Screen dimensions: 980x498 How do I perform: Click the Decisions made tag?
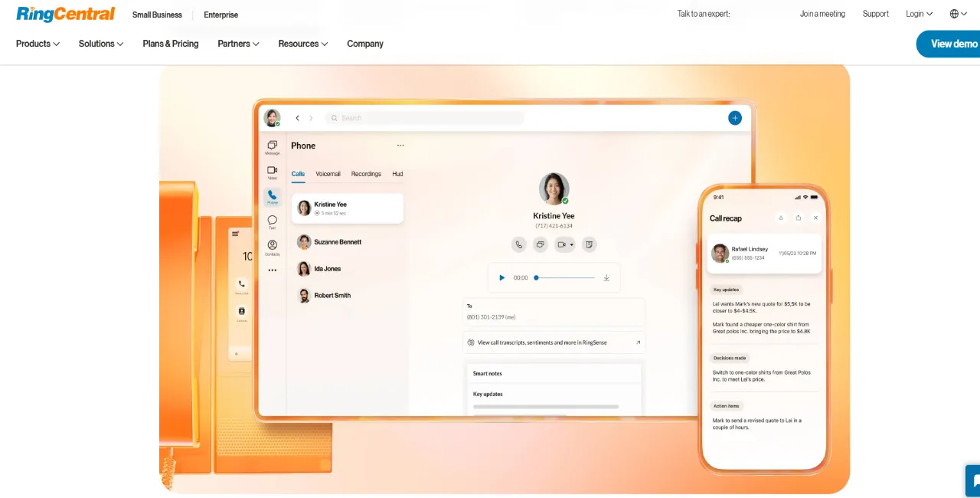coord(730,358)
